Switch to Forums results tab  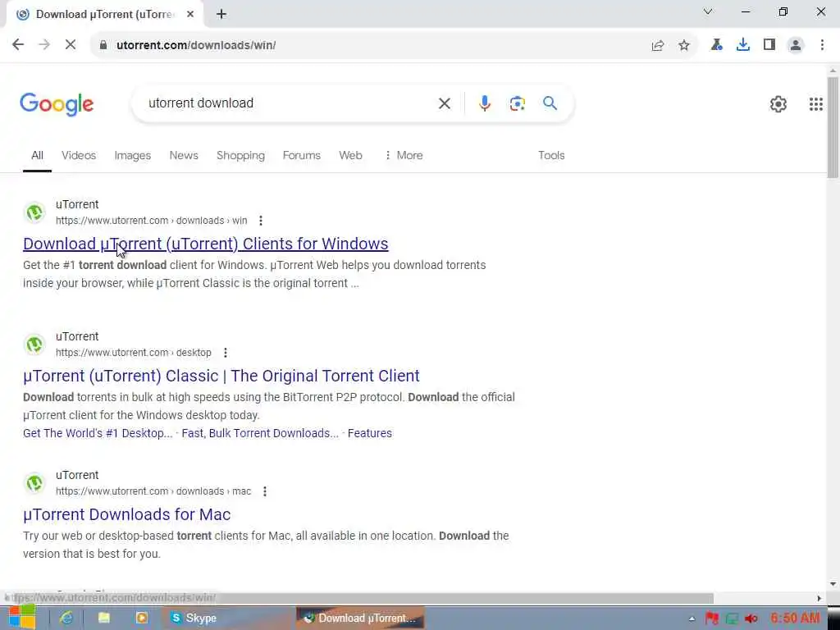[x=302, y=155]
